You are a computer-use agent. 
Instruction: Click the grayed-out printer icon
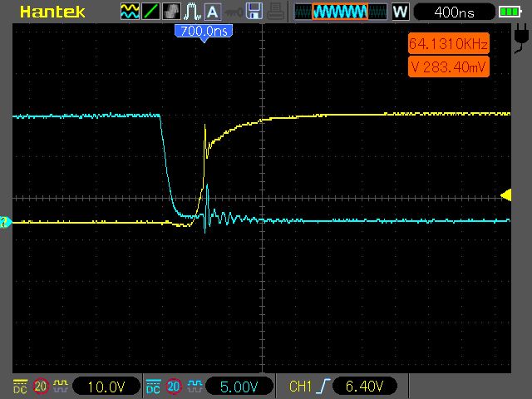(x=275, y=11)
